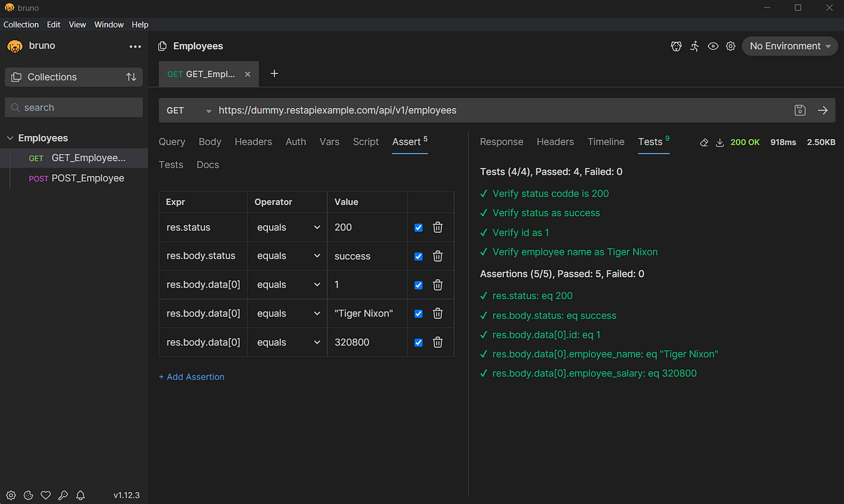Send the request with the arrow icon

point(823,110)
